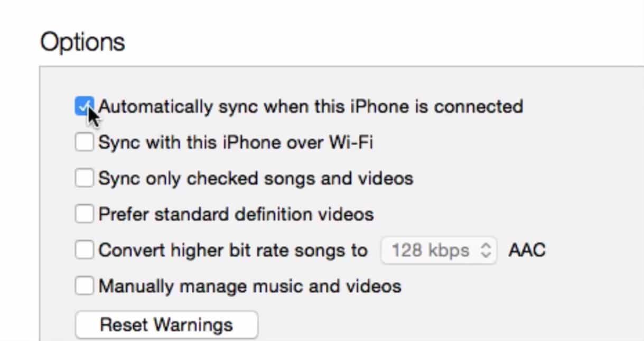Click the Options section heading

click(82, 42)
